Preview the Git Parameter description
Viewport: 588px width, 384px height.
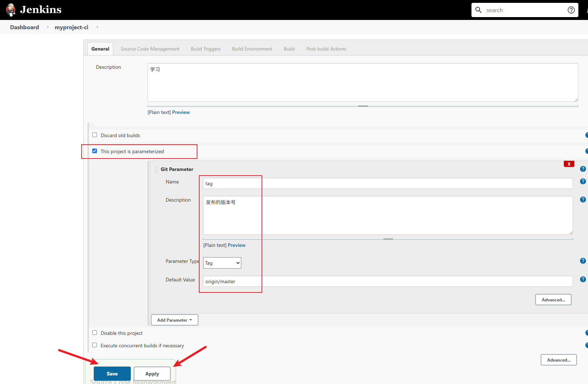(x=237, y=245)
